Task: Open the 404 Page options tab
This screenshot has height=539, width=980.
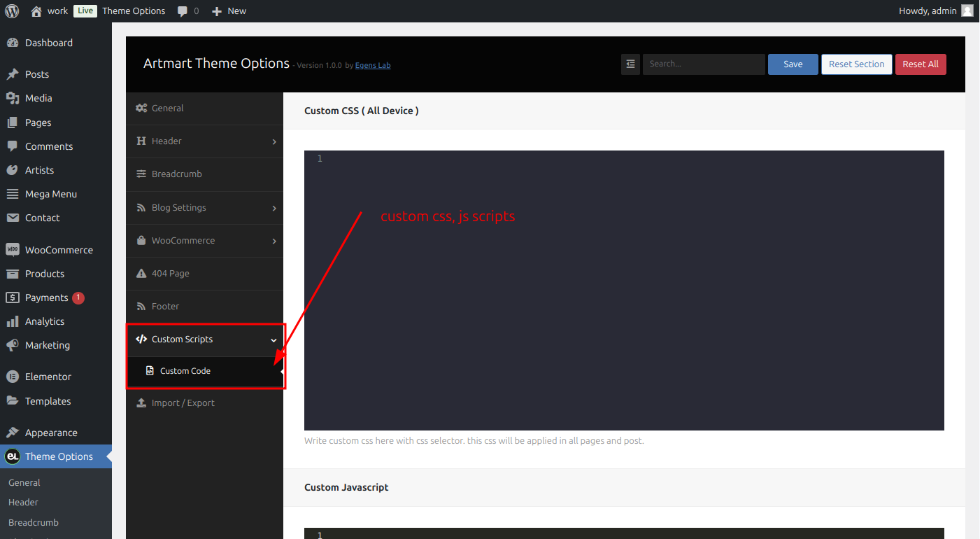Action: pyautogui.click(x=204, y=274)
